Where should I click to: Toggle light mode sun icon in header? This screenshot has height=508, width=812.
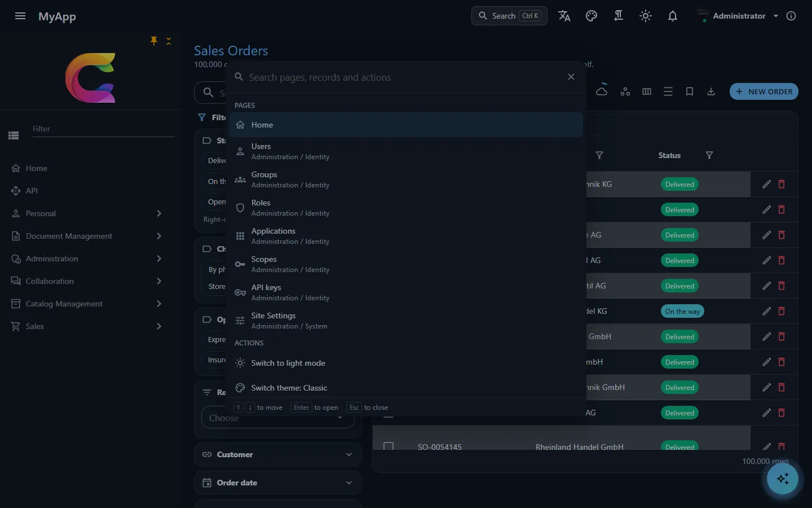(646, 16)
